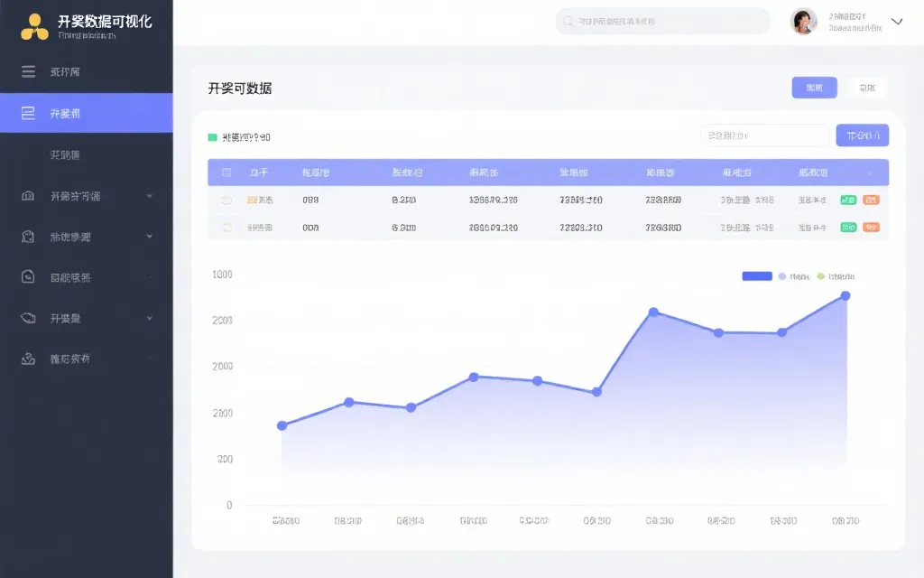Click the hamburger menu icon in the sidebar
The image size is (924, 578).
29,72
